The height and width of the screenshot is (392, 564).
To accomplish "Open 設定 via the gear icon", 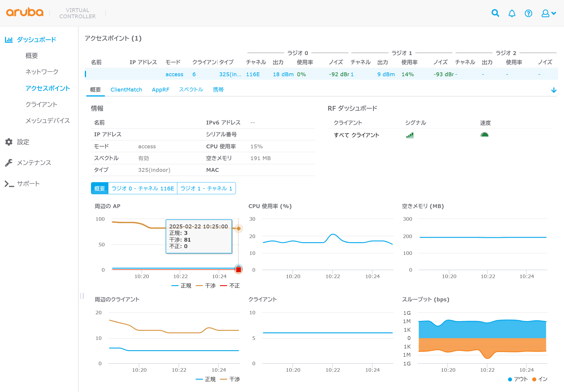I will pyautogui.click(x=9, y=142).
